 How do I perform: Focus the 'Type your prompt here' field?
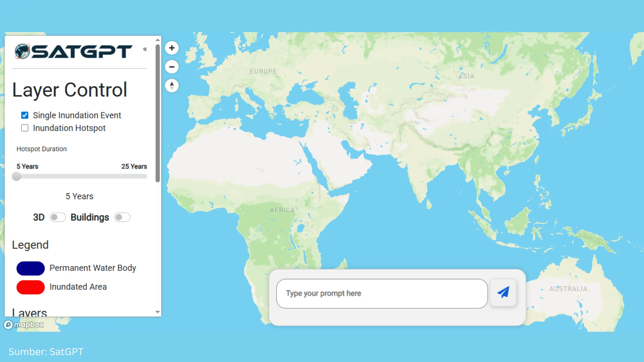(382, 293)
